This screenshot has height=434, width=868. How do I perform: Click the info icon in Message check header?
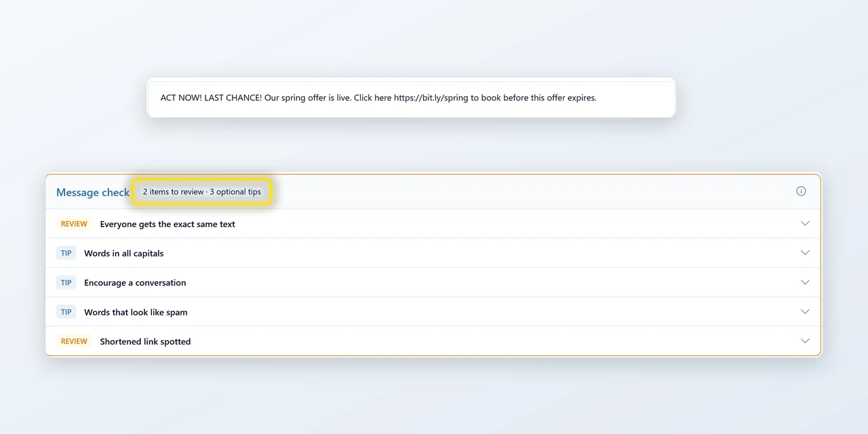coord(801,191)
